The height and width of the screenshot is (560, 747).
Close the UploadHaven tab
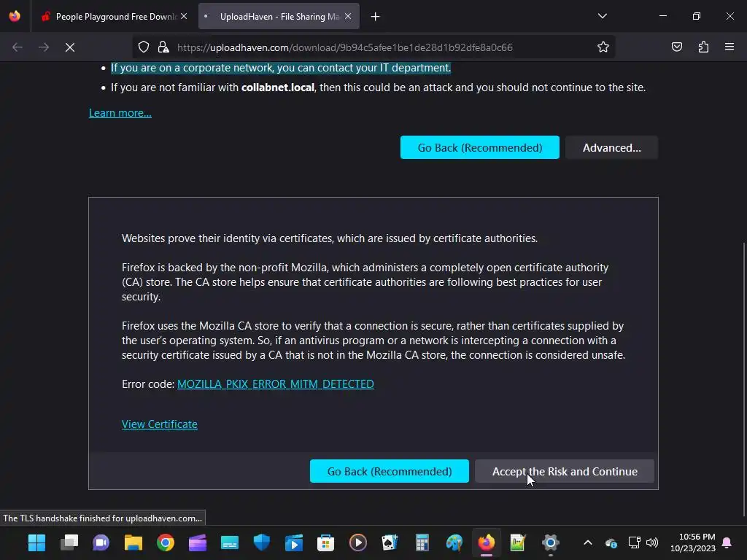point(348,17)
